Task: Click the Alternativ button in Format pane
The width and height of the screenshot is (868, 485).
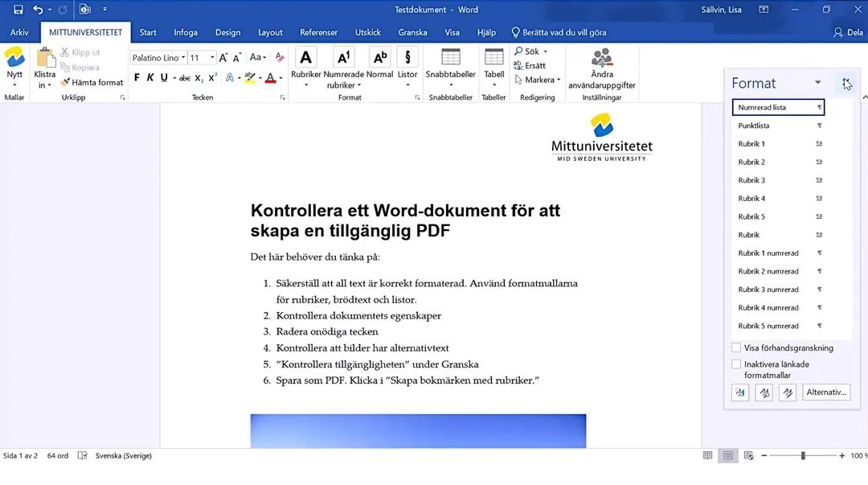Action: (x=826, y=392)
